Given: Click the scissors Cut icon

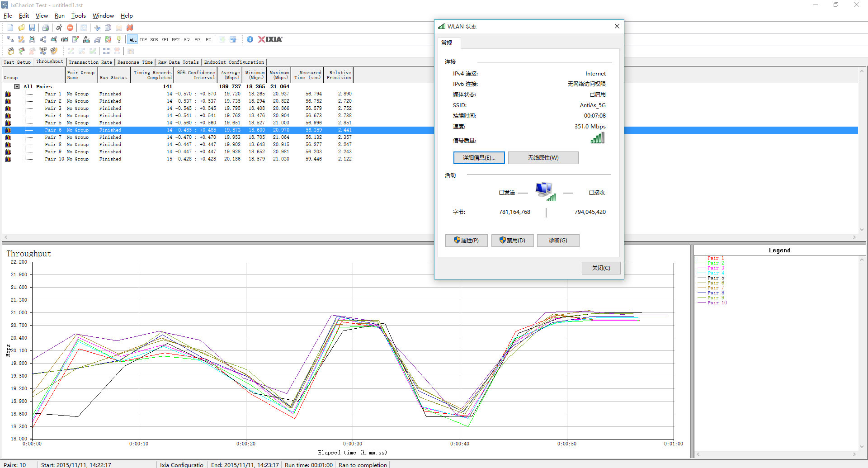Looking at the screenshot, I should click(x=97, y=28).
